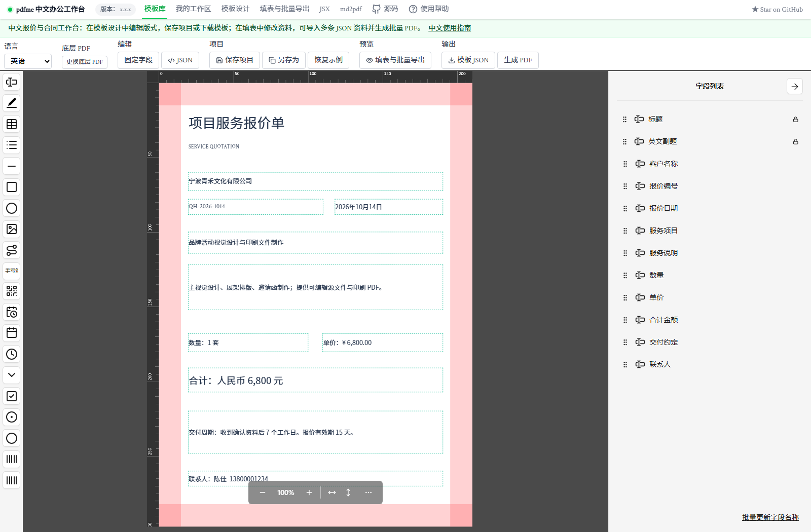Open the 使用帮助 menu item
Screen dimensions: 811x532
(429, 9)
